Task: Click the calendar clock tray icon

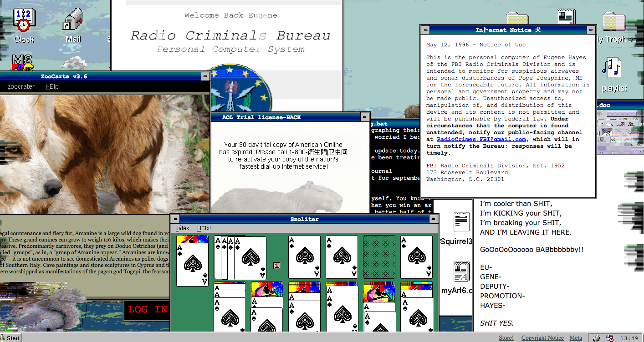Action: [609, 338]
